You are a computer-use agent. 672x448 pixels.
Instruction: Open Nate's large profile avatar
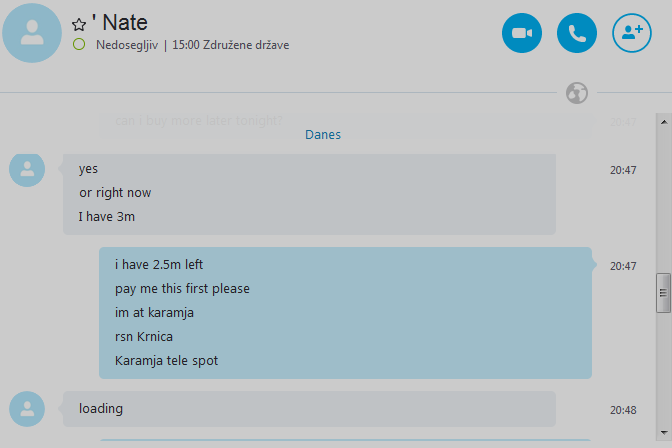32,32
